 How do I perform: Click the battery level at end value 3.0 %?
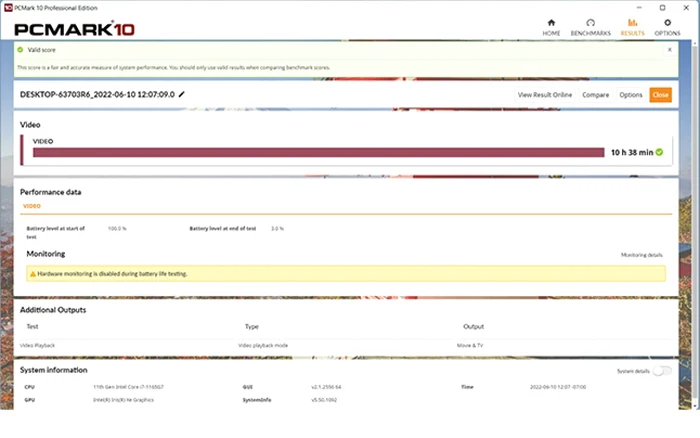coord(277,228)
